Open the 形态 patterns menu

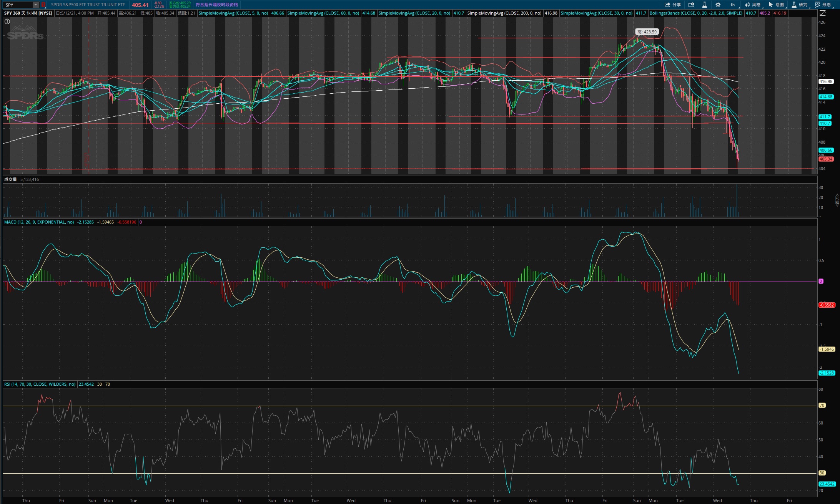click(x=824, y=5)
